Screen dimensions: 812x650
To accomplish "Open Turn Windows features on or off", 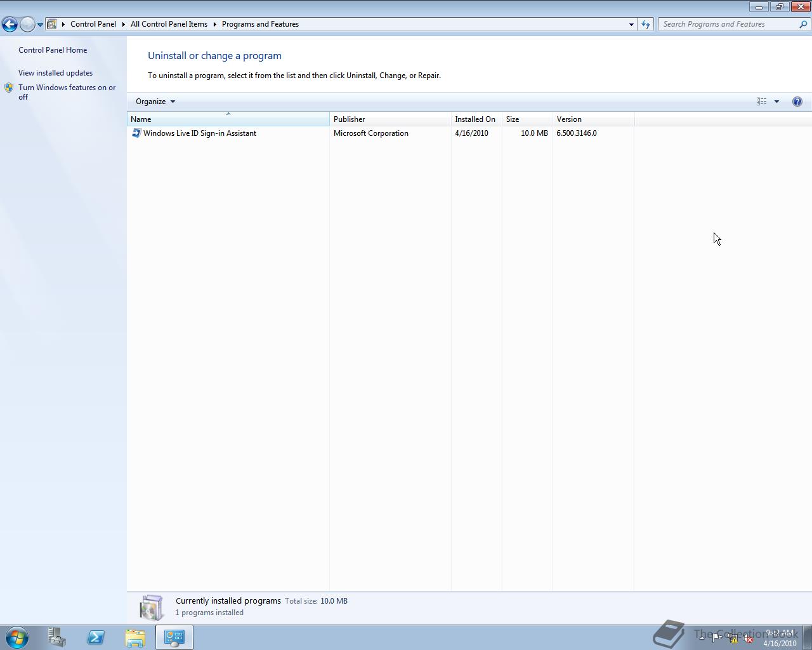I will (x=67, y=92).
